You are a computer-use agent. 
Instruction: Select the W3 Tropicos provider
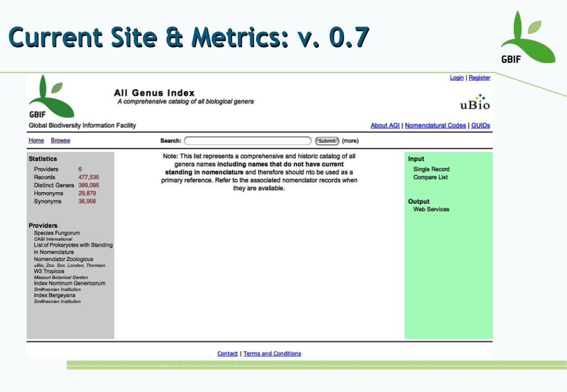49,271
